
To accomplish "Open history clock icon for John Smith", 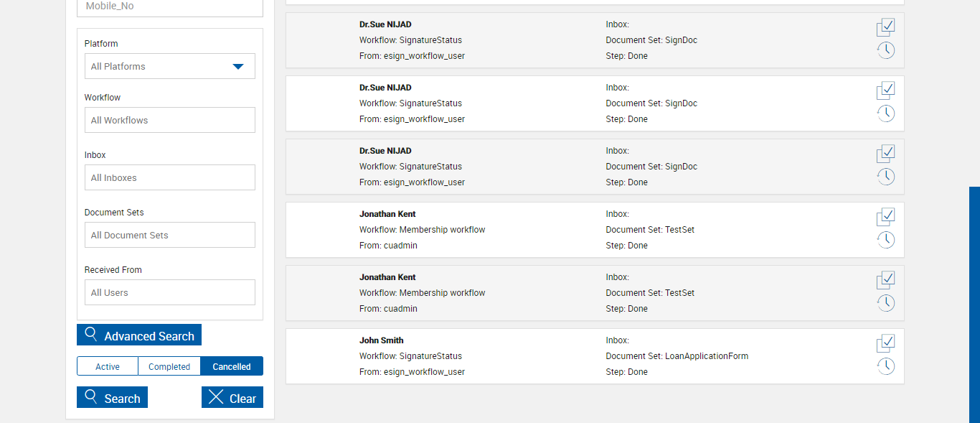I will point(886,366).
